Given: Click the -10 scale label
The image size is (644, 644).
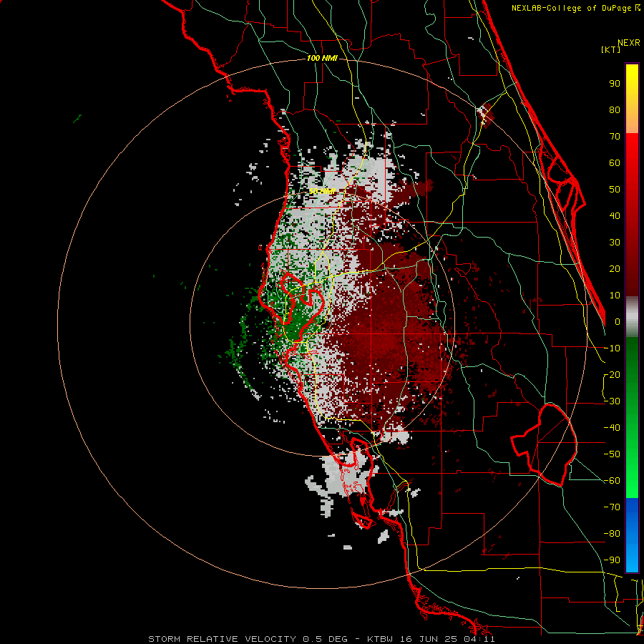Looking at the screenshot, I should 612,348.
